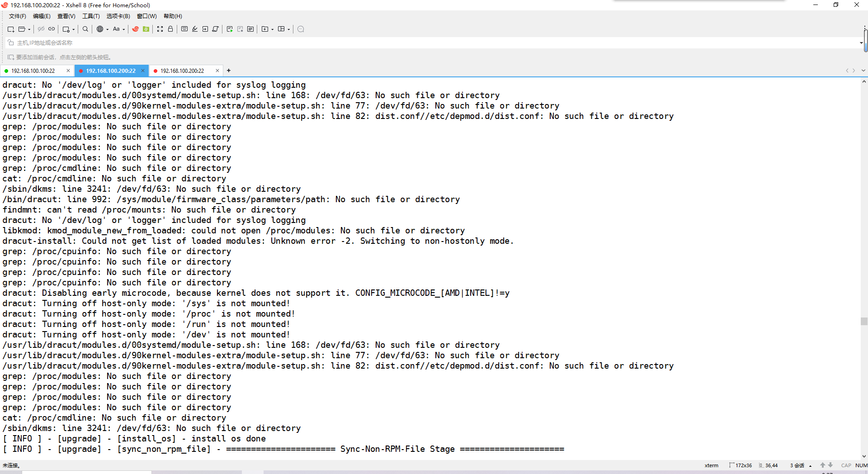Toggle full screen mode icon

(x=160, y=29)
